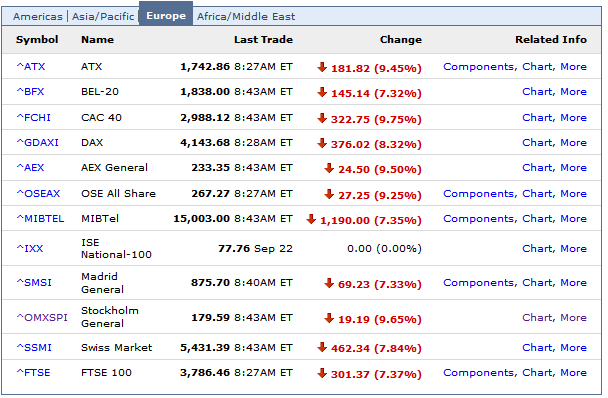View Chart for Madrid General

(x=537, y=283)
